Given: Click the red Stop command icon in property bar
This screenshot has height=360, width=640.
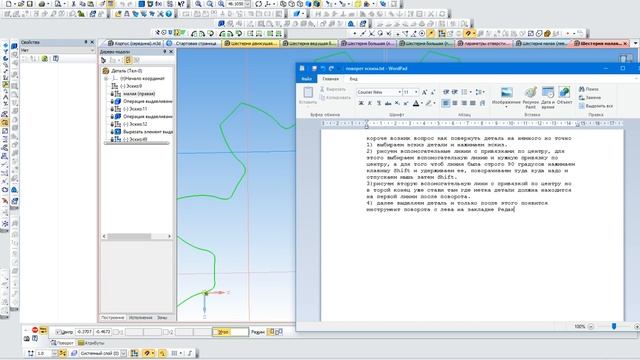Looking at the screenshot, I should coord(35,330).
